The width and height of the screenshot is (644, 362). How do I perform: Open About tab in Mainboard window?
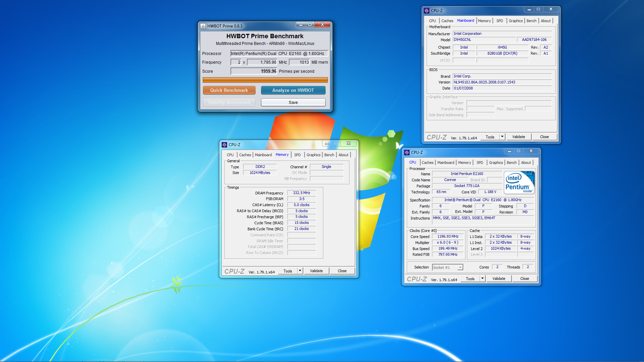(546, 21)
